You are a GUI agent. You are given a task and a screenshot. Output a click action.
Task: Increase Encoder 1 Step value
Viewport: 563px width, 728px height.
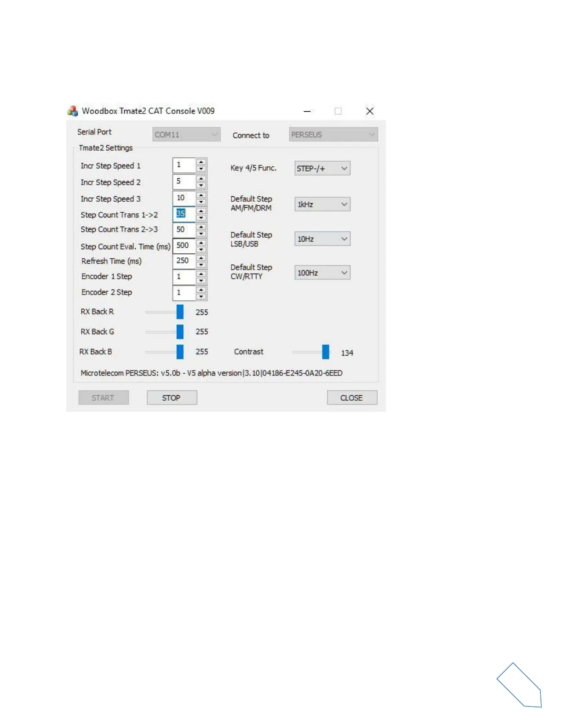click(201, 273)
